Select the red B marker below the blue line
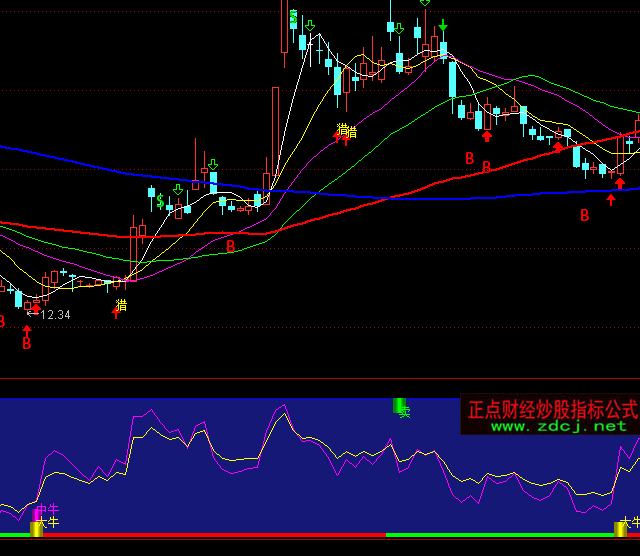Screen dimensions: 640x556 coord(585,214)
